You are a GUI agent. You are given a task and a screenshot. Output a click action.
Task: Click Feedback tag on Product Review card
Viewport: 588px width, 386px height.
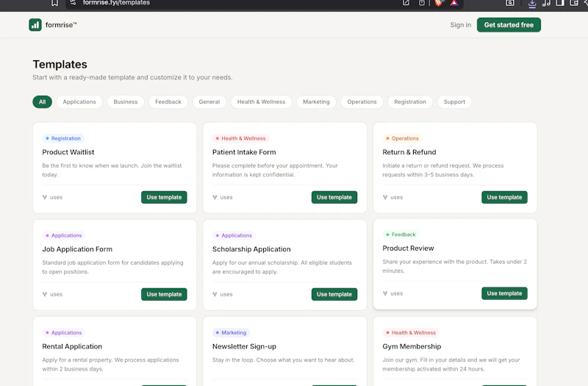coord(401,235)
